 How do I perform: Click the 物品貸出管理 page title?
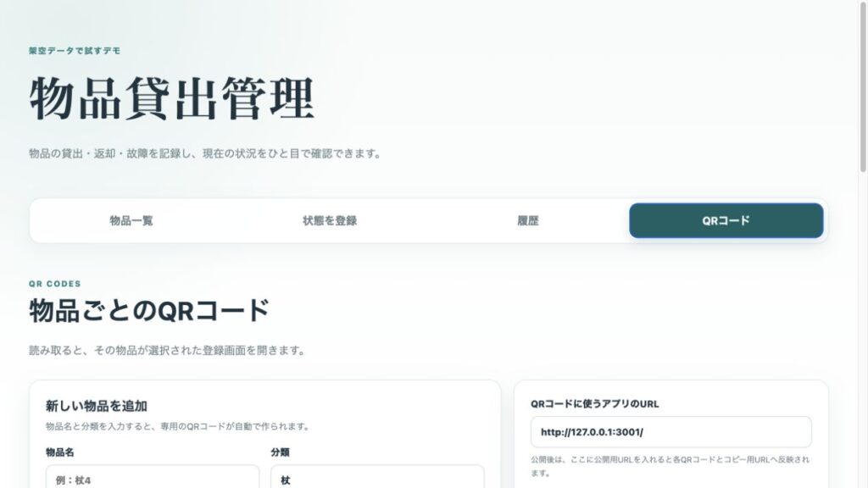(172, 98)
